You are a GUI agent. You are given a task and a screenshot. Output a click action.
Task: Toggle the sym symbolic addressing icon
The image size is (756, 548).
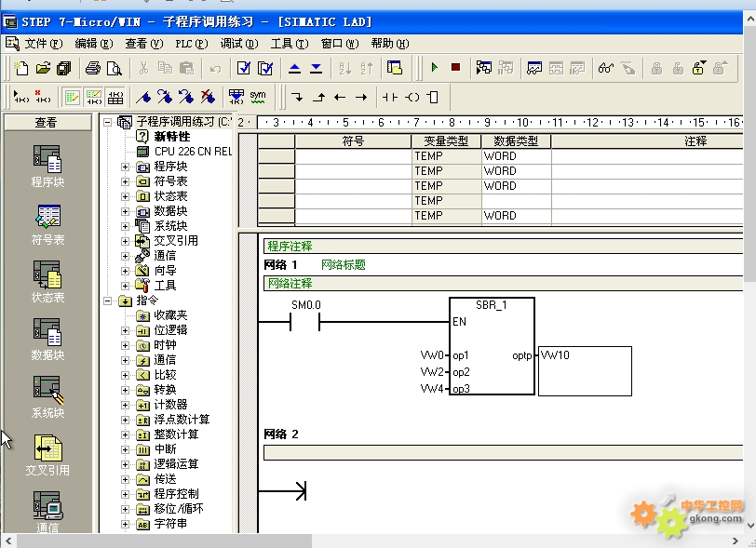tap(258, 97)
